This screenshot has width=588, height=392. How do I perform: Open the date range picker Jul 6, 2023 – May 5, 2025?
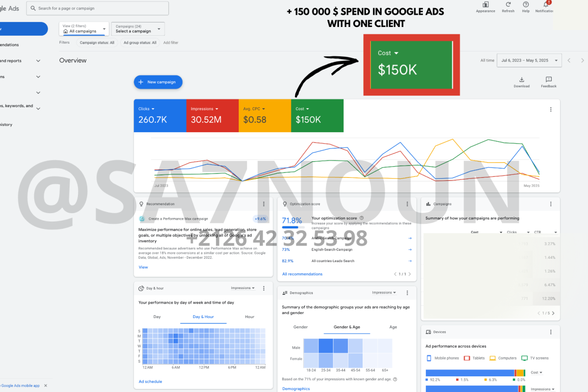click(x=529, y=60)
